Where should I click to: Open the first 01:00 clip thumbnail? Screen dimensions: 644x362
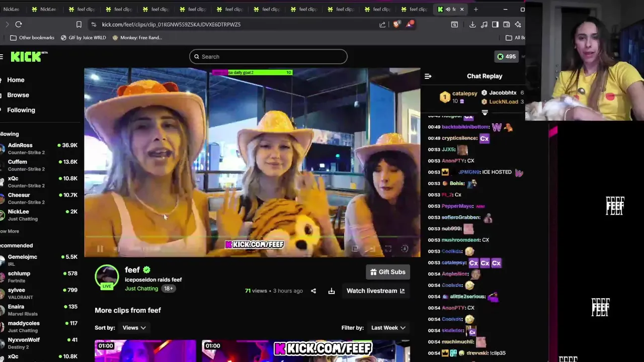(x=145, y=351)
